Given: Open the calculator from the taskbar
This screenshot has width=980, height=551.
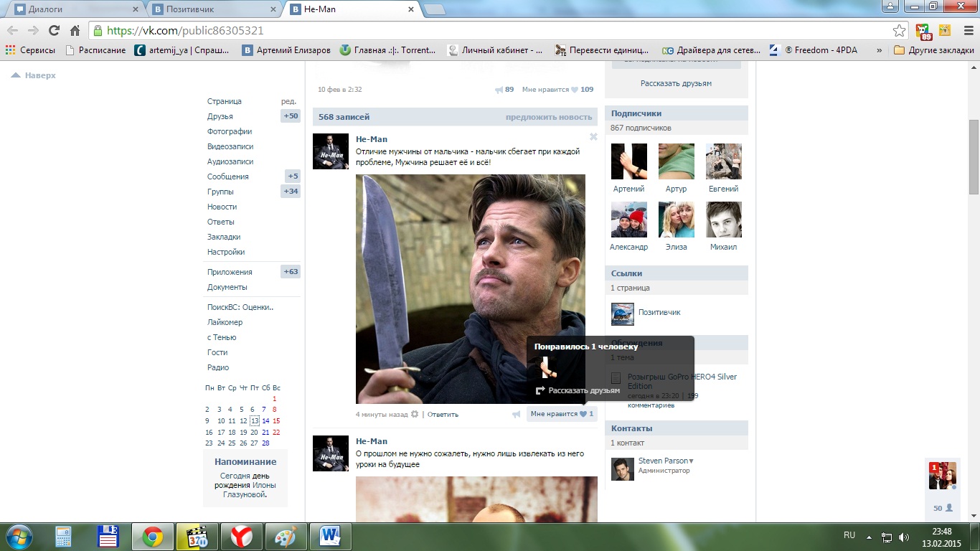Looking at the screenshot, I should tap(63, 537).
